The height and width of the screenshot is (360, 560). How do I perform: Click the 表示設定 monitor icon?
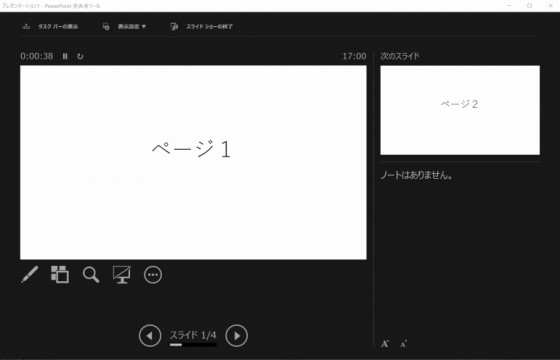pyautogui.click(x=106, y=26)
